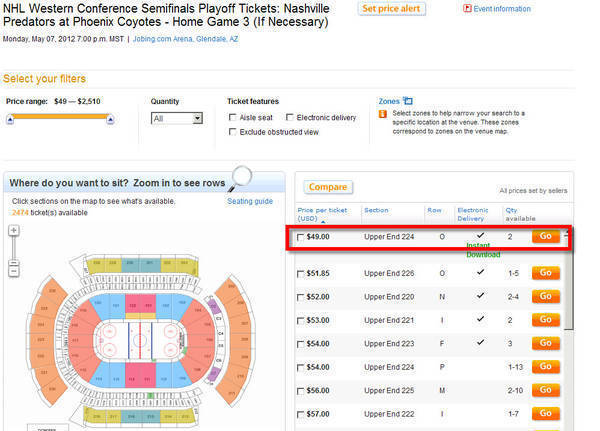Viewport: 600px width, 431px height.
Task: Sort listings by the Section column
Action: (x=376, y=210)
